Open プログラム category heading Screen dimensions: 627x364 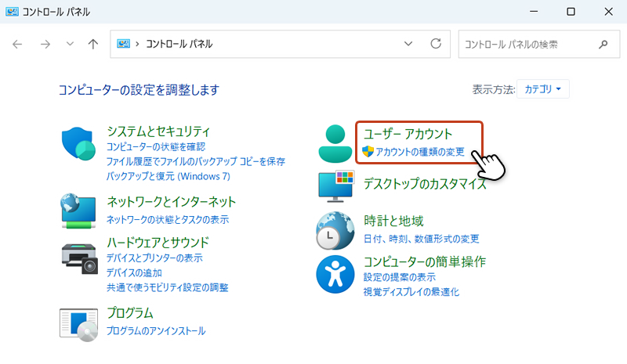130,313
